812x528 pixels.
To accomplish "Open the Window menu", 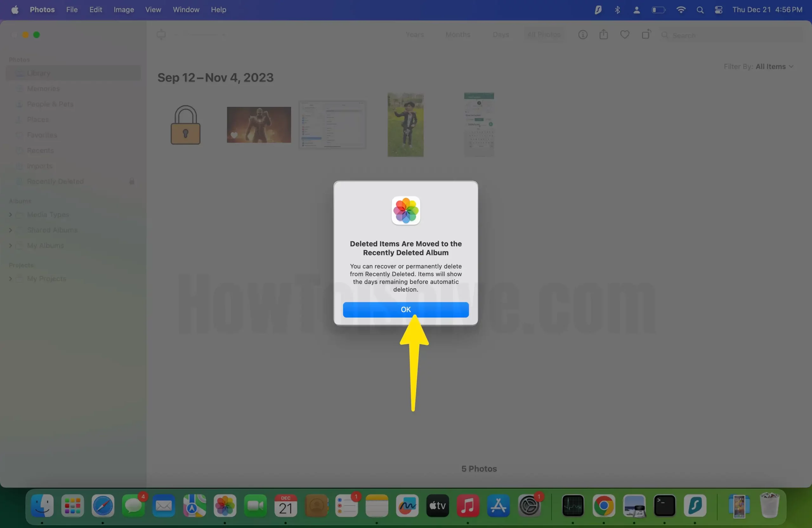I will (186, 10).
